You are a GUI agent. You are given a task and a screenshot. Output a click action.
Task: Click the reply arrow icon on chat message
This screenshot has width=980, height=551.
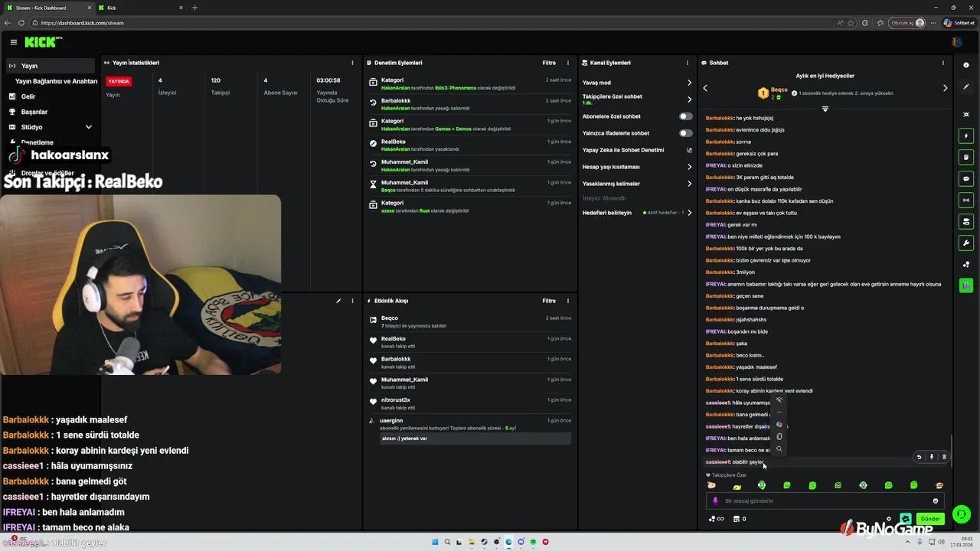click(x=920, y=457)
